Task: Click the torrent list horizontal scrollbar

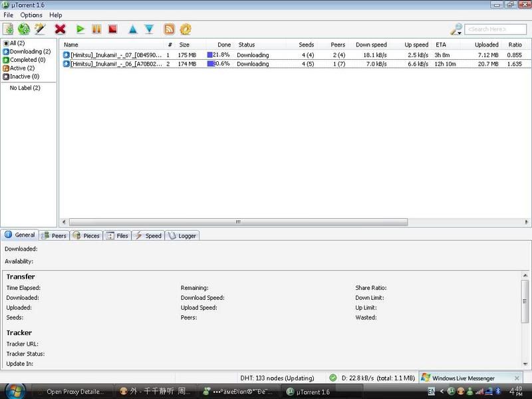Action: [238, 222]
